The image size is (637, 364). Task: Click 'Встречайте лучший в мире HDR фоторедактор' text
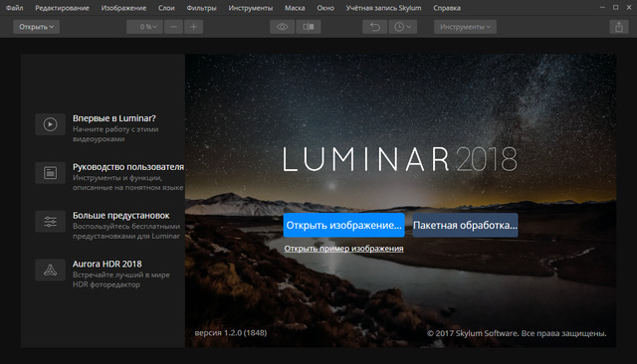click(121, 279)
